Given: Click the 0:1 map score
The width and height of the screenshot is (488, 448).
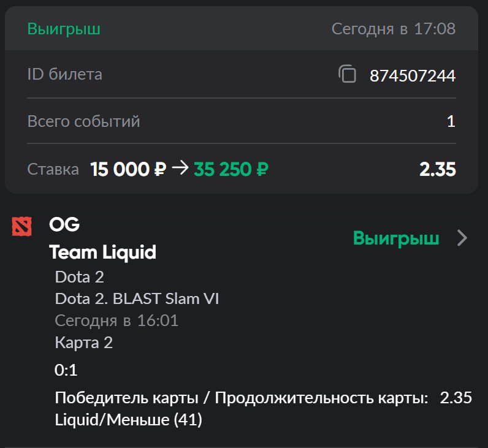Looking at the screenshot, I should (x=66, y=370).
